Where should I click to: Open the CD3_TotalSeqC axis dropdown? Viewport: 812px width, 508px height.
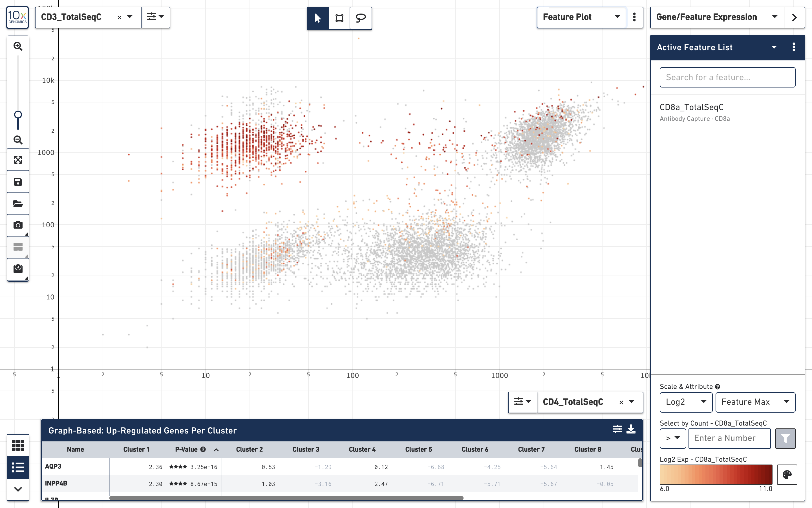(130, 17)
